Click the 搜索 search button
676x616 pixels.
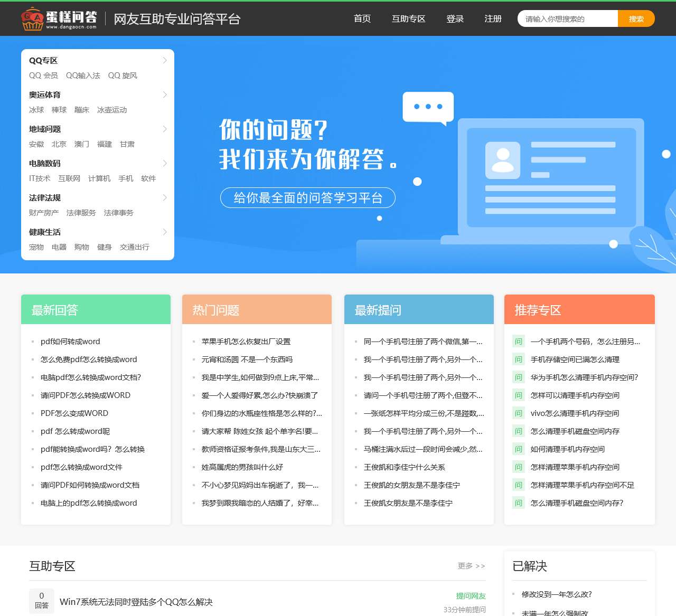(636, 18)
